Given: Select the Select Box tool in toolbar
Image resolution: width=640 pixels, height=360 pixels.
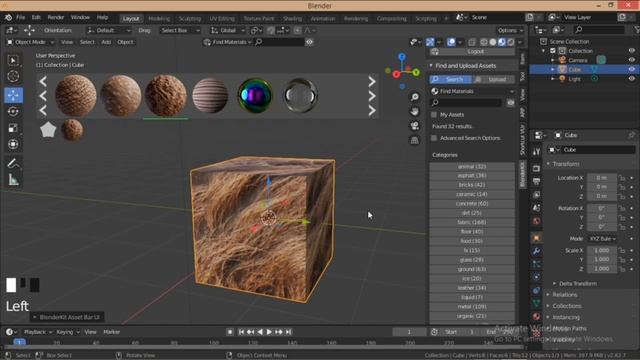Looking at the screenshot, I should click(x=13, y=60).
